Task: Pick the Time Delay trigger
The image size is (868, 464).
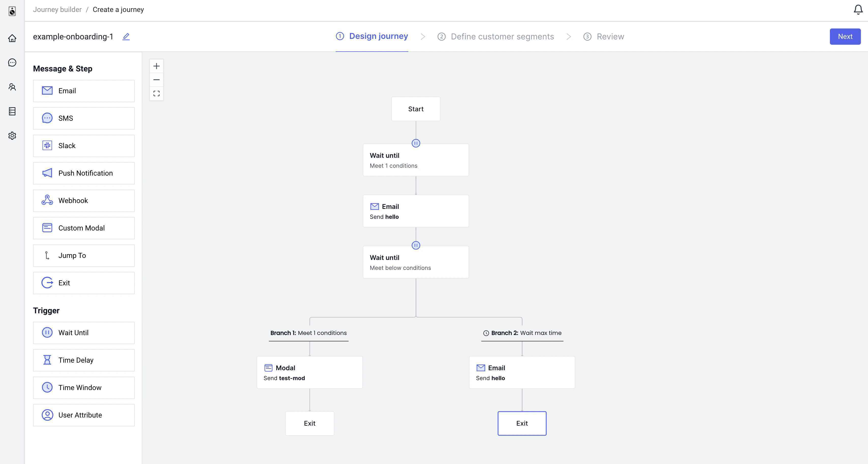Action: tap(84, 360)
